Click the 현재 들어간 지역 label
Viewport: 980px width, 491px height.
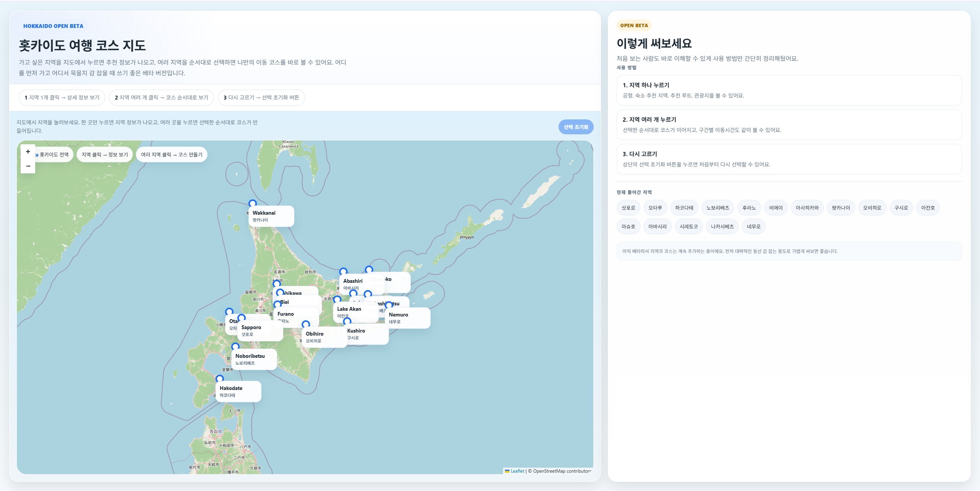(634, 192)
